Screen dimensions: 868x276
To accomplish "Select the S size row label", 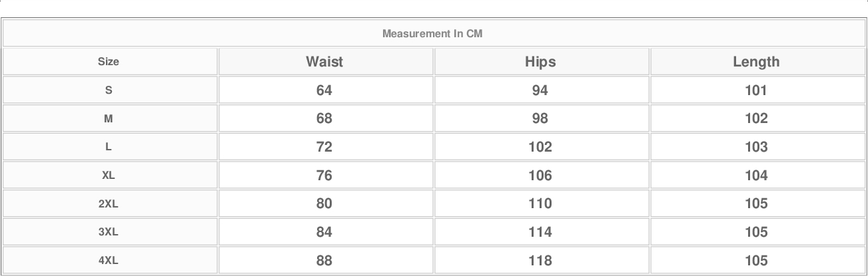I will 109,90.
